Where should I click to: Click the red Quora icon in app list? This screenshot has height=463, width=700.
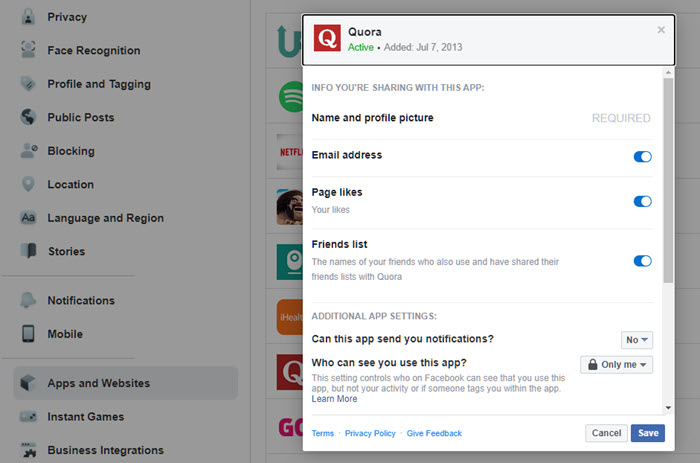(289, 372)
